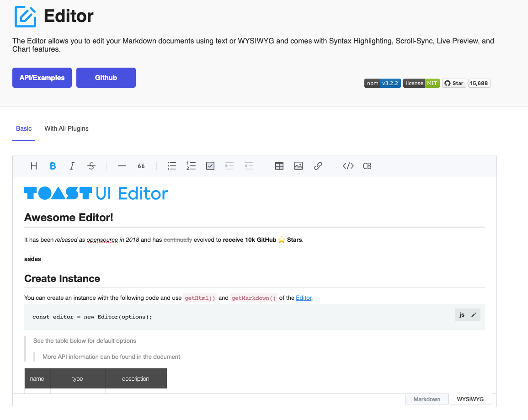Screen dimensions: 528x420
Task: Toggle Bold formatting
Action: click(x=53, y=166)
